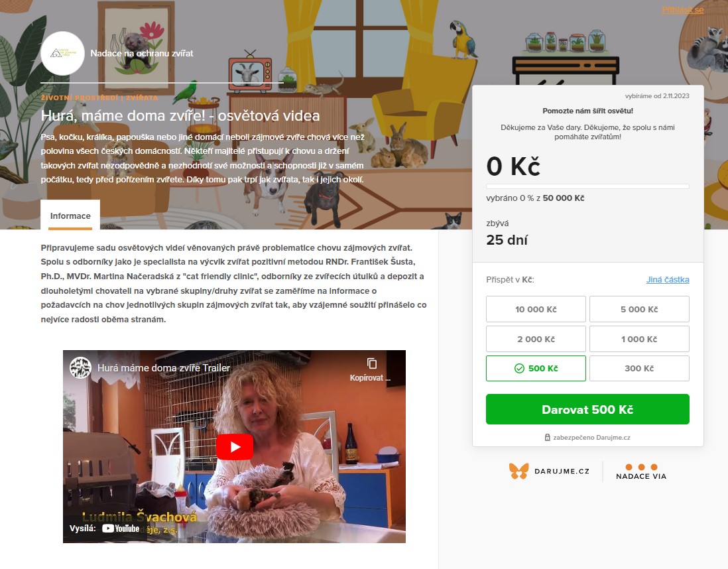Image resolution: width=728 pixels, height=569 pixels.
Task: Pick the 300 Kč donation amount
Action: tap(639, 368)
